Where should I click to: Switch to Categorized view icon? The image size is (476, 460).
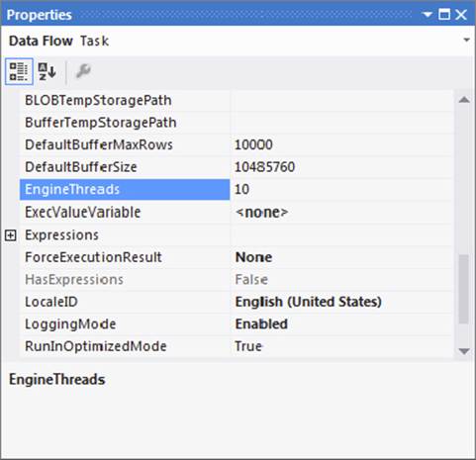tap(19, 71)
